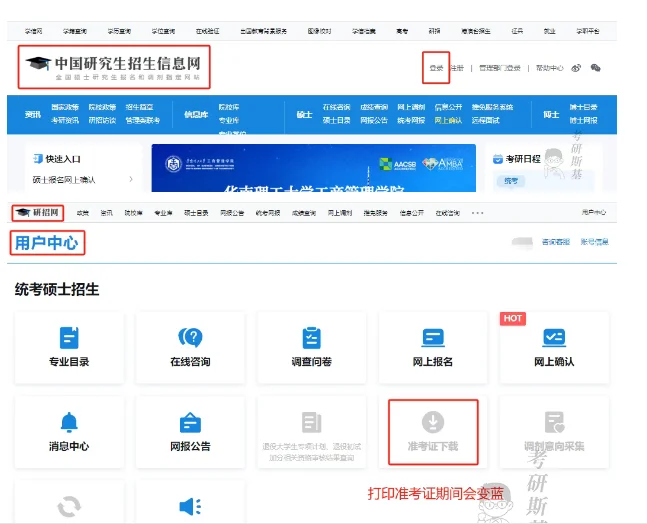Open 账号信息 link at the right of the 用户中心 title

click(x=594, y=242)
